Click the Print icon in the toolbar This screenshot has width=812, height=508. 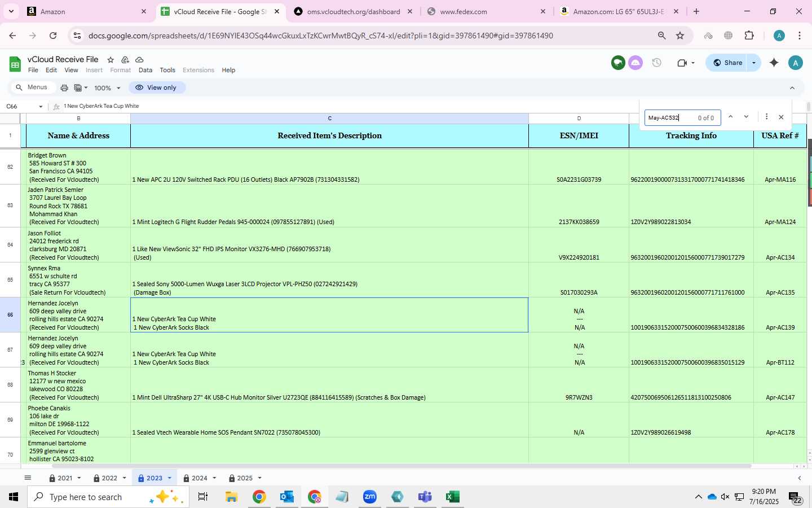point(64,87)
